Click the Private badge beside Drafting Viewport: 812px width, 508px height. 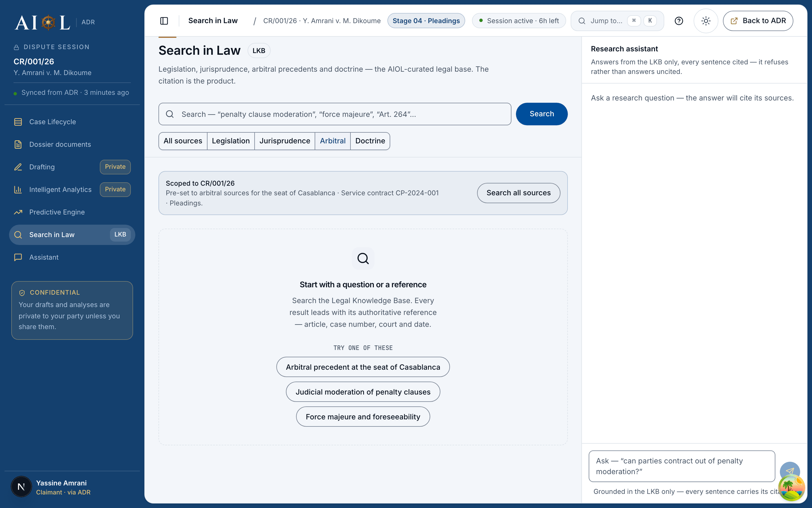coord(115,167)
